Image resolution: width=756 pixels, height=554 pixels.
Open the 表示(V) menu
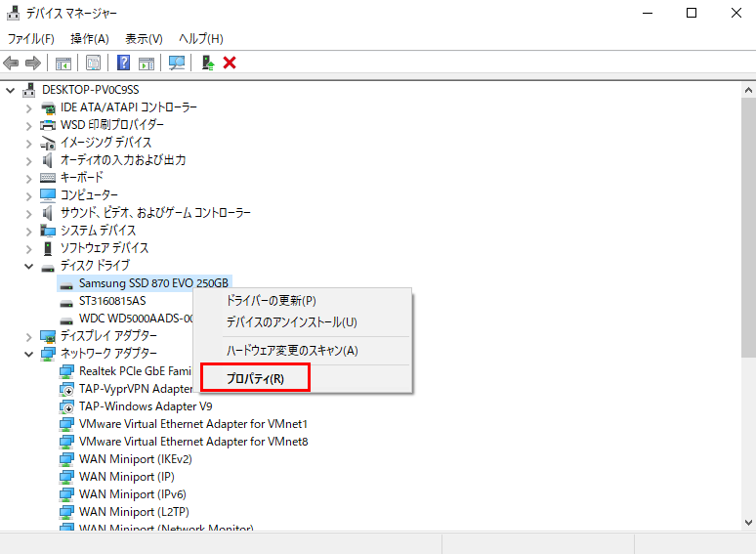tap(144, 38)
